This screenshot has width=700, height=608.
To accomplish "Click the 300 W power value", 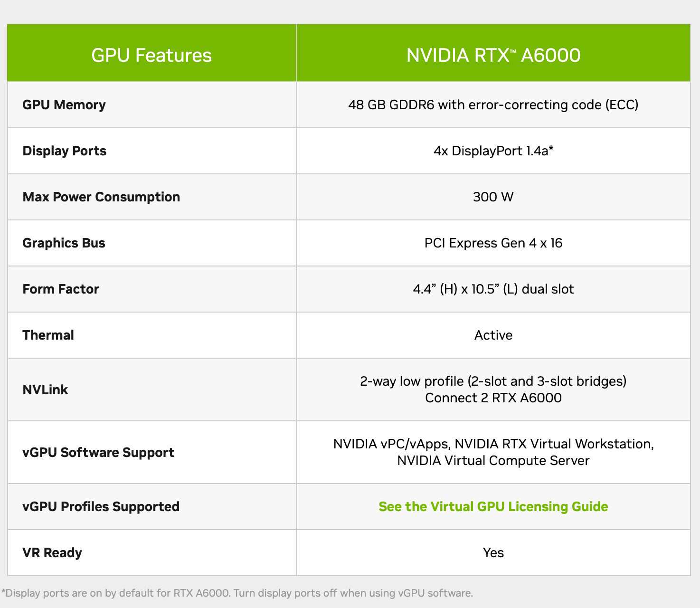I will pos(493,197).
